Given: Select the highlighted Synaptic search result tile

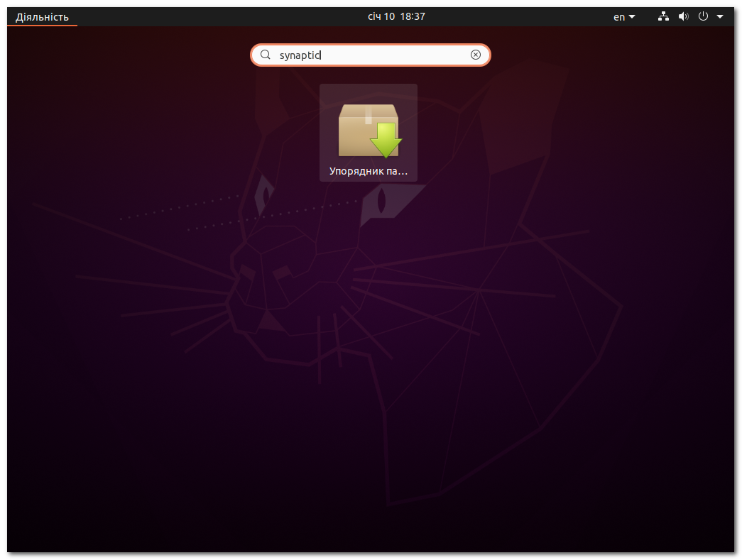Looking at the screenshot, I should (369, 133).
